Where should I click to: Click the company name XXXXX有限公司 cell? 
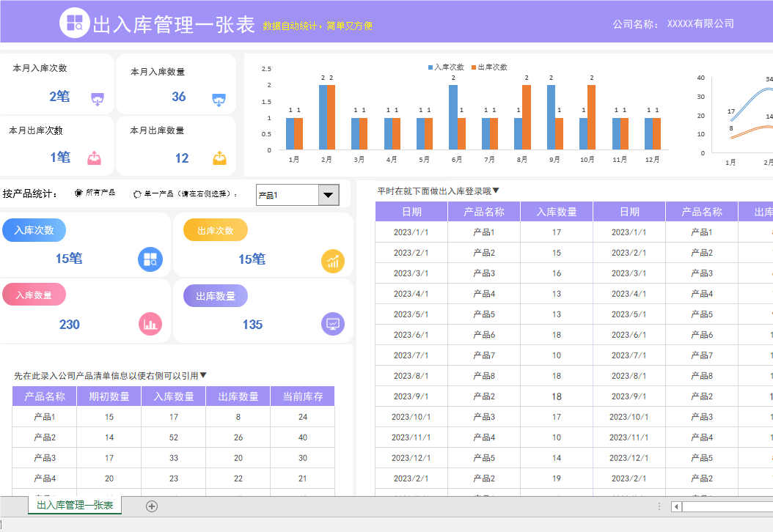700,23
